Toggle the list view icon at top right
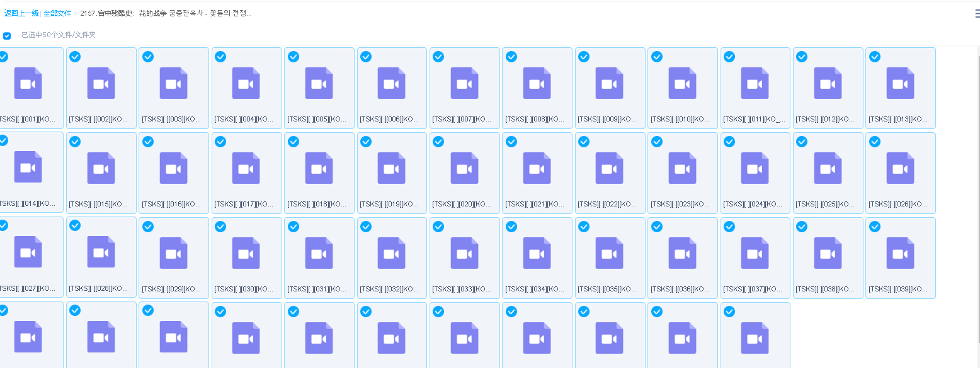The height and width of the screenshot is (377, 980). click(977, 14)
